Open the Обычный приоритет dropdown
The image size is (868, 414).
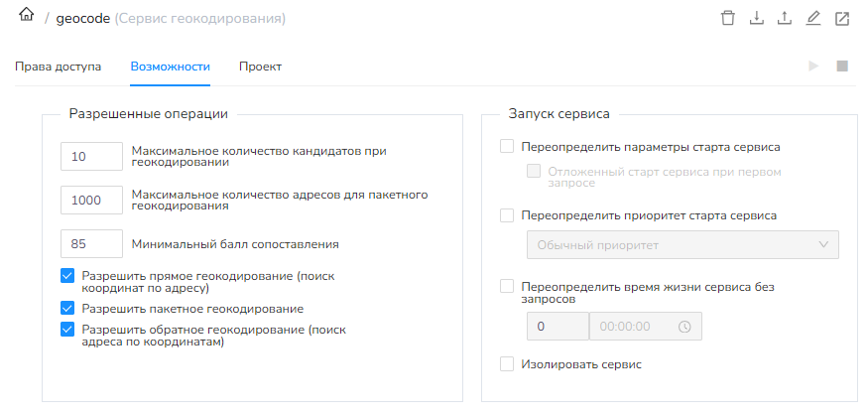point(682,245)
